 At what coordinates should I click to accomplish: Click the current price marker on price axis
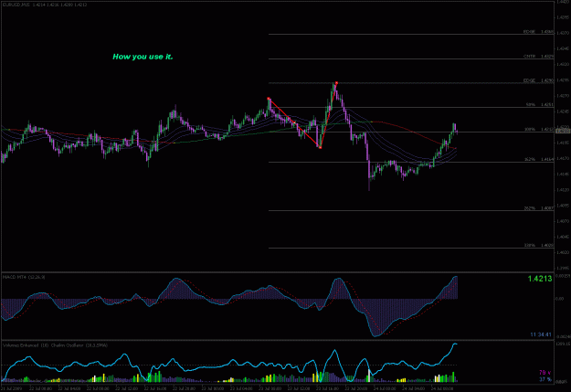click(563, 131)
